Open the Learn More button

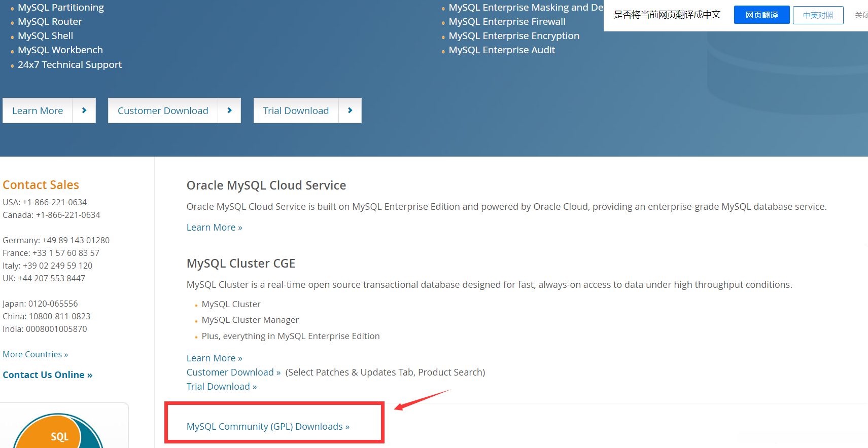[38, 110]
